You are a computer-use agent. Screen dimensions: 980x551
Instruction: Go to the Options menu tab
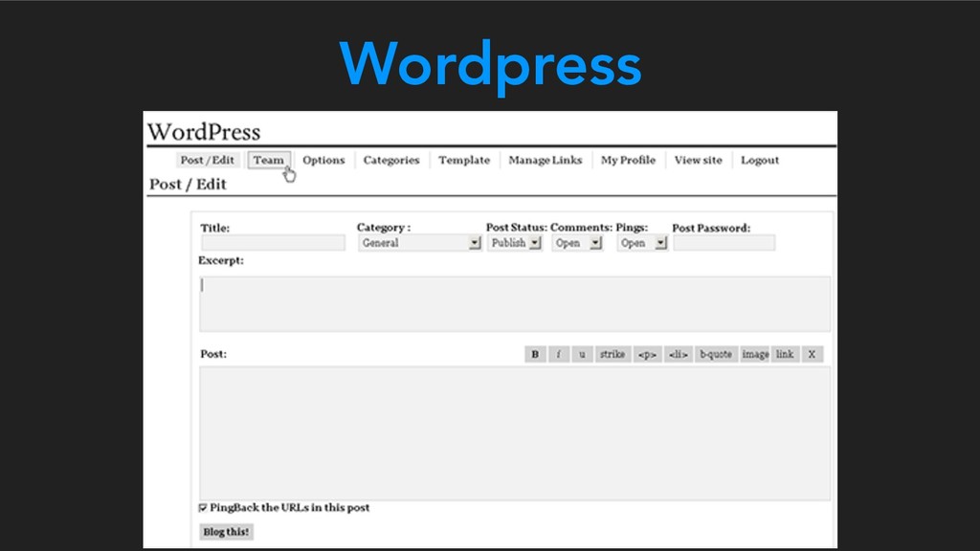coord(323,160)
